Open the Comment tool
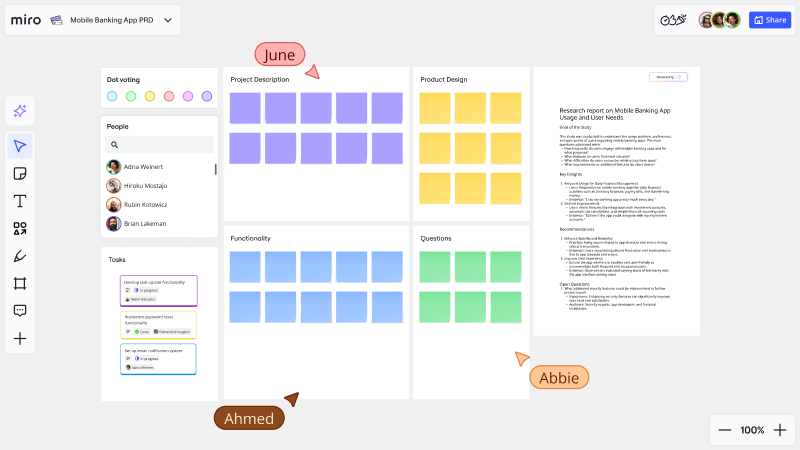Screen dimensions: 800x450 point(20,310)
